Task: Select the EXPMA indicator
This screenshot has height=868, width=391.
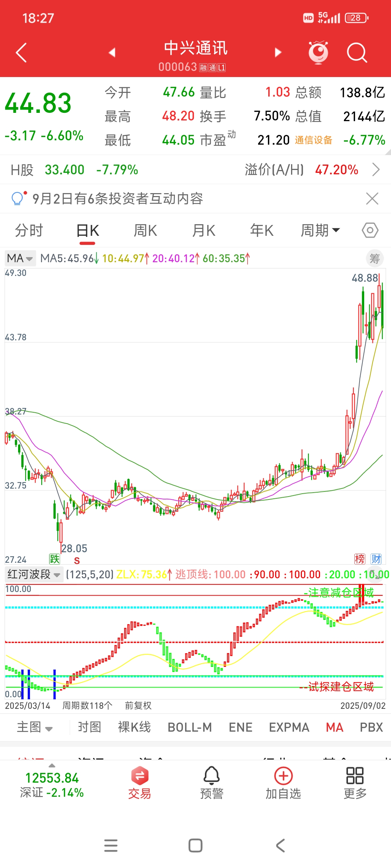Action: [x=289, y=727]
